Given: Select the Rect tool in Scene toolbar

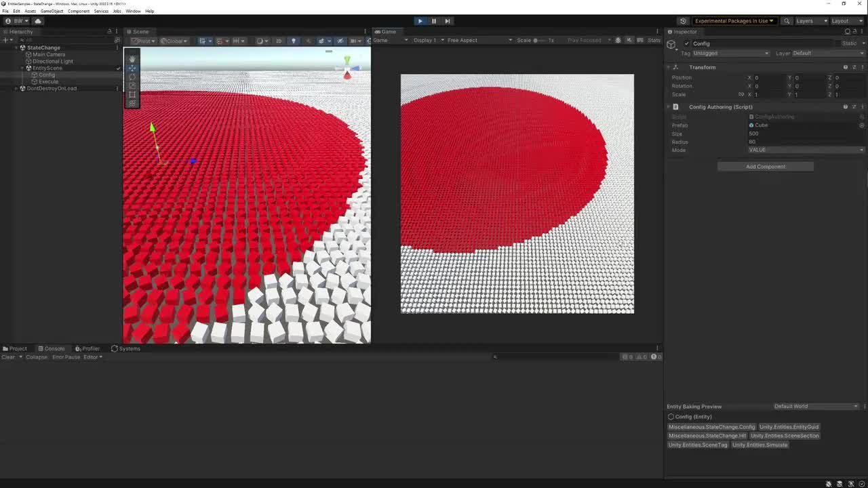Looking at the screenshot, I should [x=132, y=94].
